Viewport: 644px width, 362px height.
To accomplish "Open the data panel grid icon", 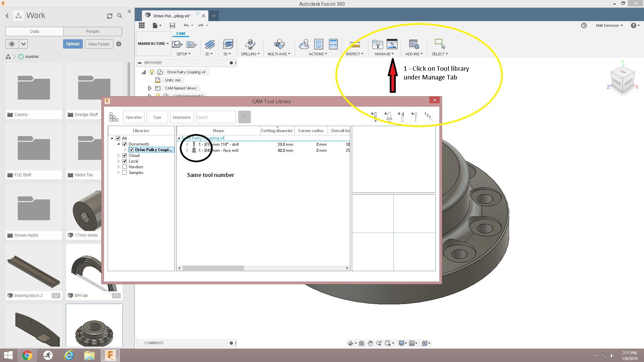I will click(x=142, y=25).
